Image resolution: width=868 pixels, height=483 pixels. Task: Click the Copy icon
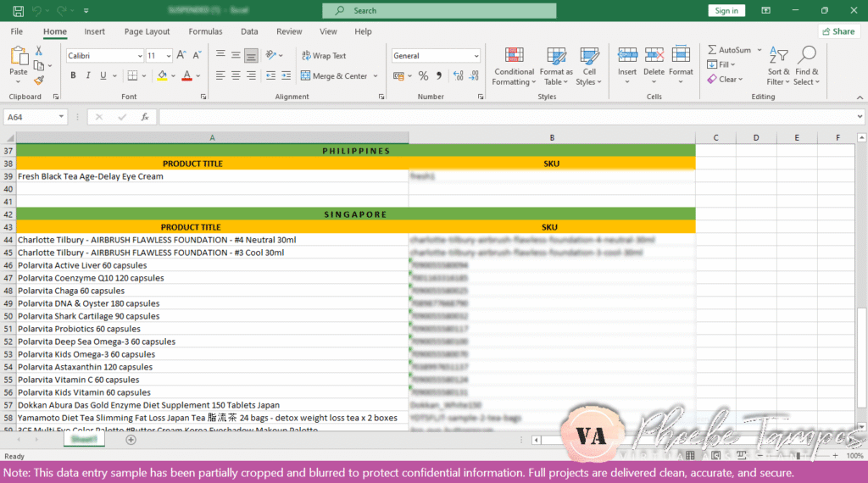(x=39, y=66)
